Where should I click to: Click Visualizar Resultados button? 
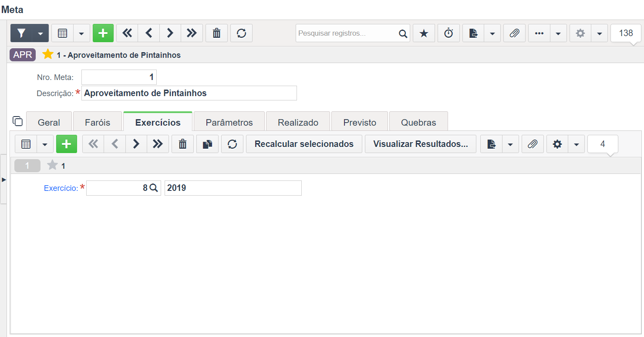click(421, 144)
